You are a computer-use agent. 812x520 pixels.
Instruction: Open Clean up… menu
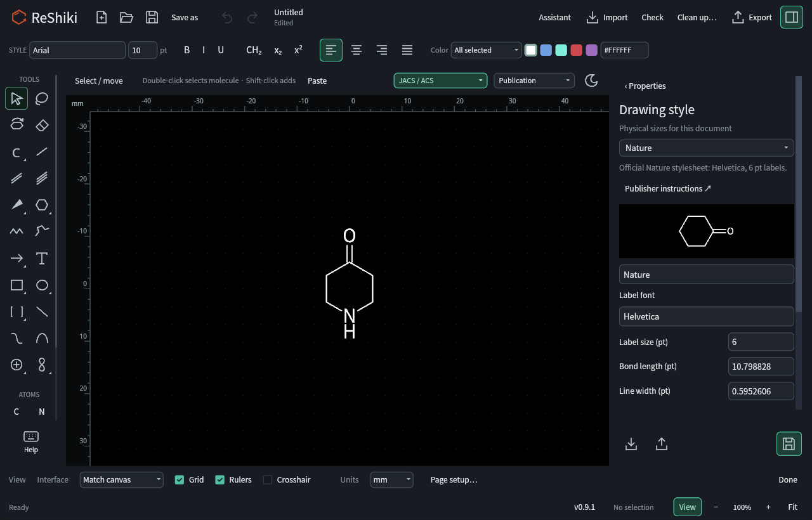coord(697,17)
